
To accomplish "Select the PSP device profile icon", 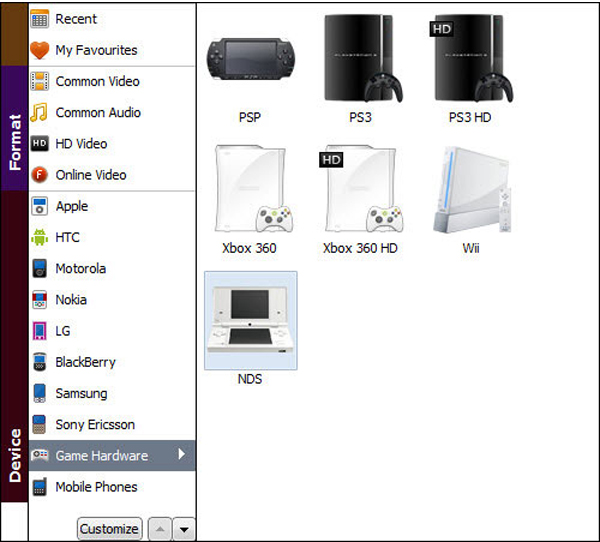I will [249, 58].
